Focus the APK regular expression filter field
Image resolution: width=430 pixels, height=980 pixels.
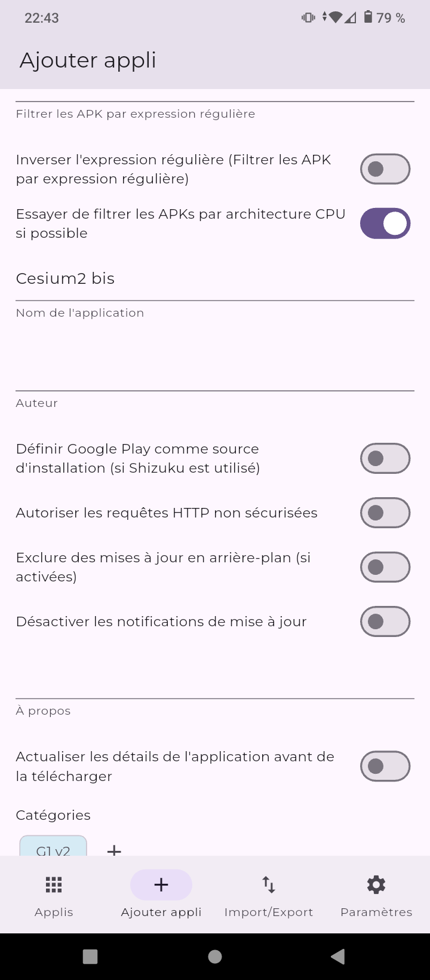pos(215,96)
